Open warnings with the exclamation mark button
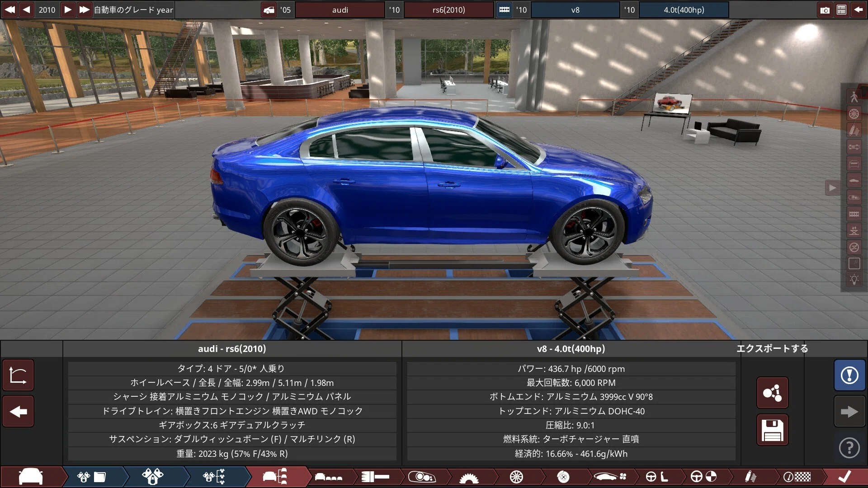The image size is (868, 488). (x=849, y=375)
